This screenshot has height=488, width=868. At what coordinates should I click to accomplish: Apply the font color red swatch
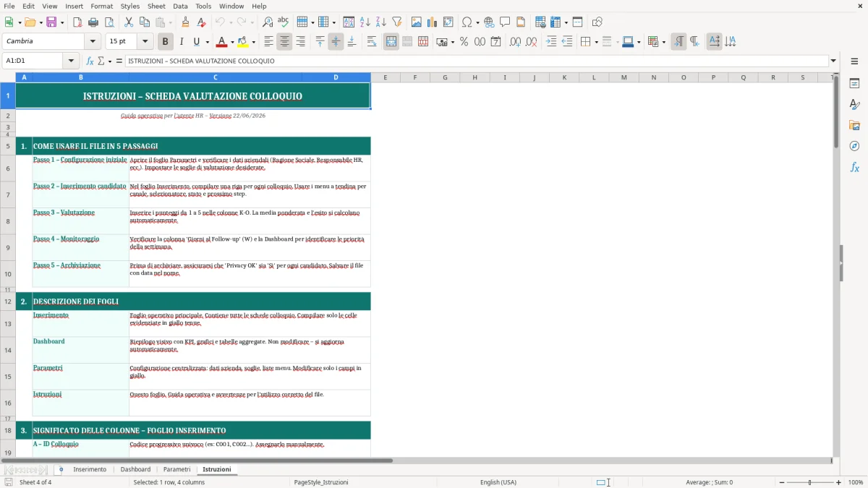click(x=222, y=42)
